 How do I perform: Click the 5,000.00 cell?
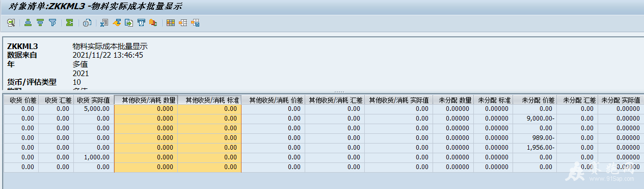click(x=92, y=109)
